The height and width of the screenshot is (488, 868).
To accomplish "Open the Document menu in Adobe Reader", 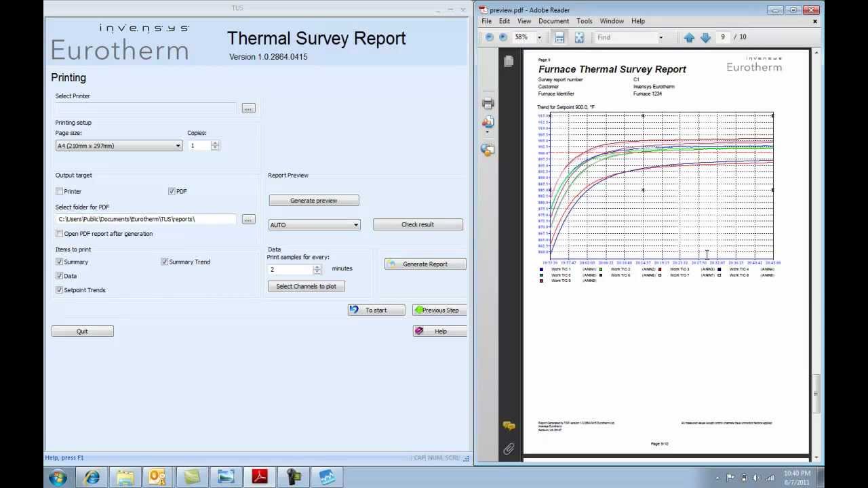I will (554, 21).
